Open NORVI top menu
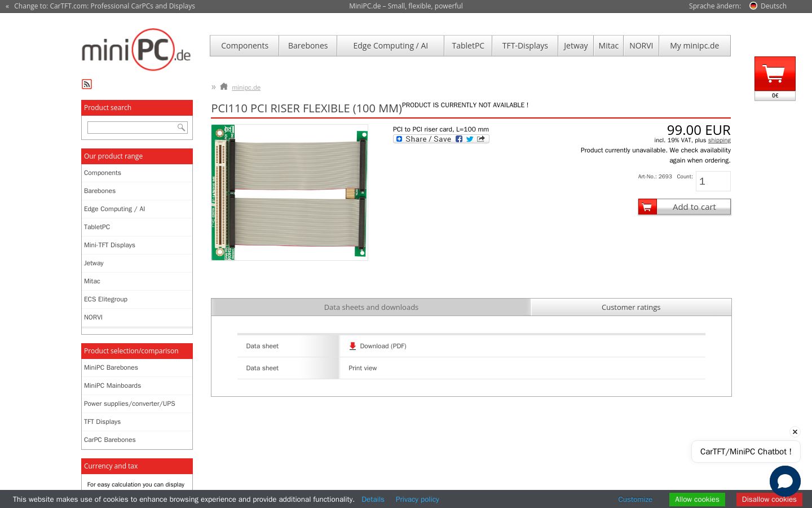Screen dimensions: 812x508 pyautogui.click(x=641, y=46)
